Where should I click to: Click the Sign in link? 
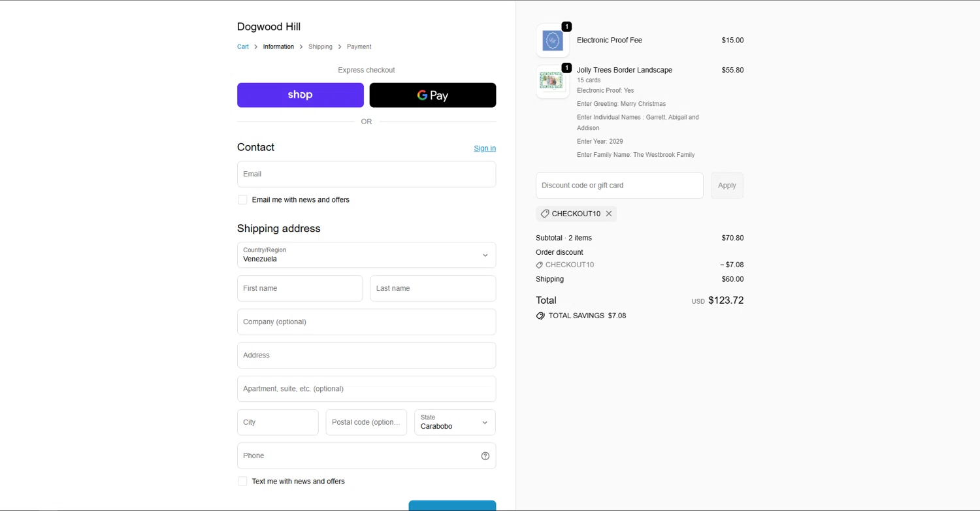(x=485, y=148)
